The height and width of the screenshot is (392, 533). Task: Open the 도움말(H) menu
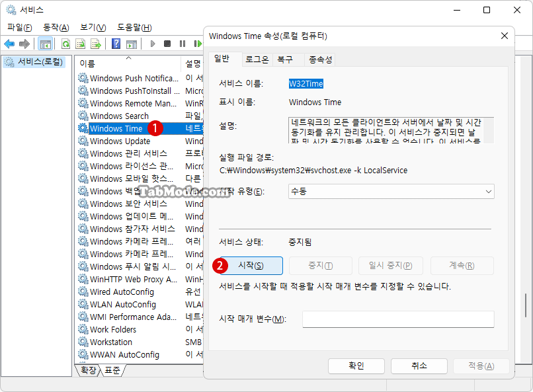tap(134, 28)
